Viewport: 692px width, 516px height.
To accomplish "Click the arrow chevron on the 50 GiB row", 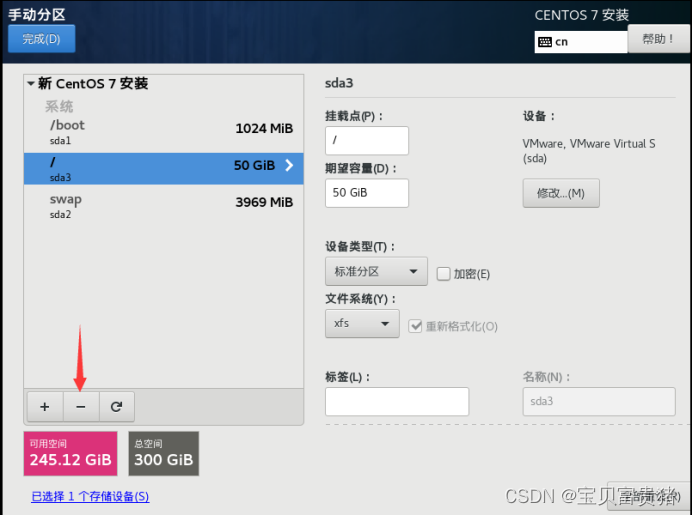I will 289,165.
